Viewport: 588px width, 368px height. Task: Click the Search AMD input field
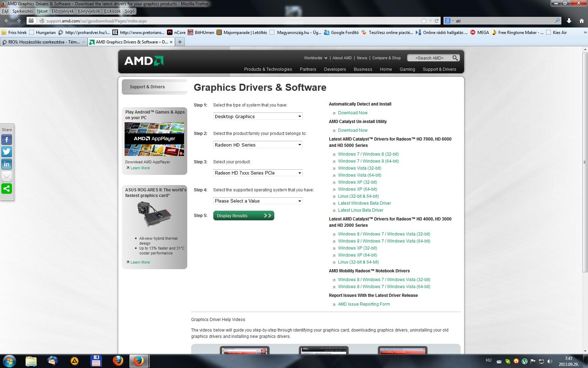(429, 58)
